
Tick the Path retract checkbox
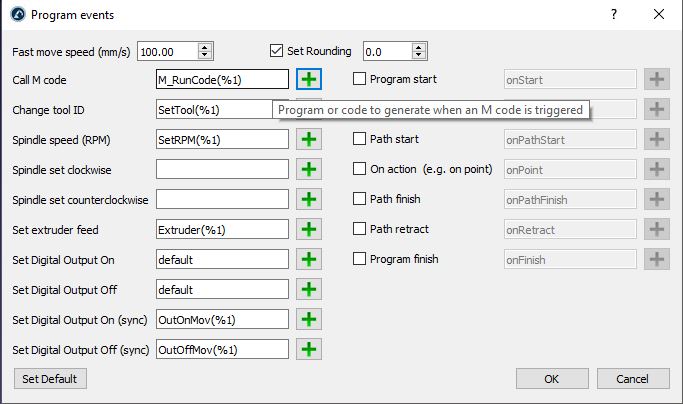tap(360, 229)
